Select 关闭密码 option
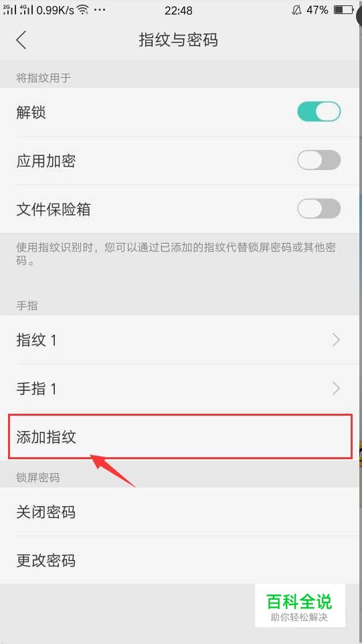362x644 pixels. 181,511
